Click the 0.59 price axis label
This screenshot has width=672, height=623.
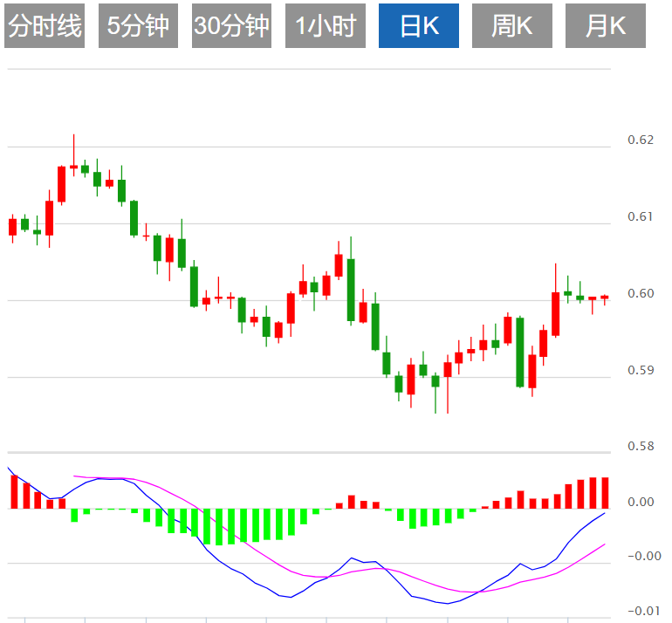[640, 370]
